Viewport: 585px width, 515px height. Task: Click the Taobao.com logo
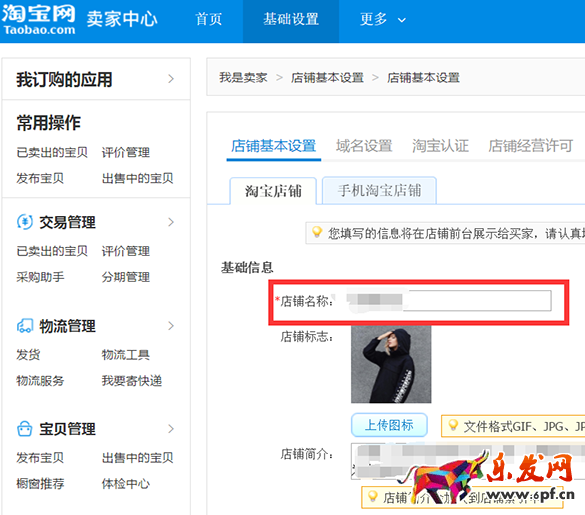click(x=39, y=20)
